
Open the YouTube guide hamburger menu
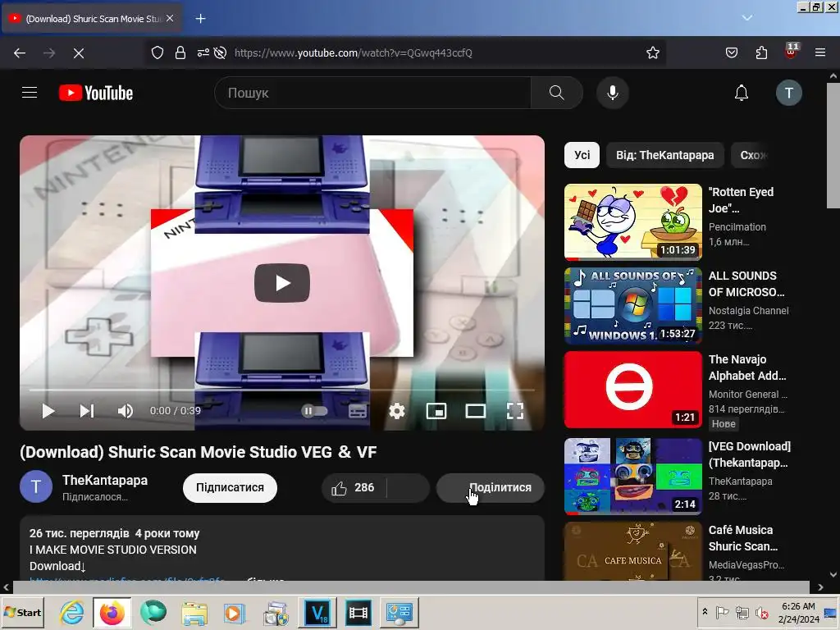(x=30, y=93)
